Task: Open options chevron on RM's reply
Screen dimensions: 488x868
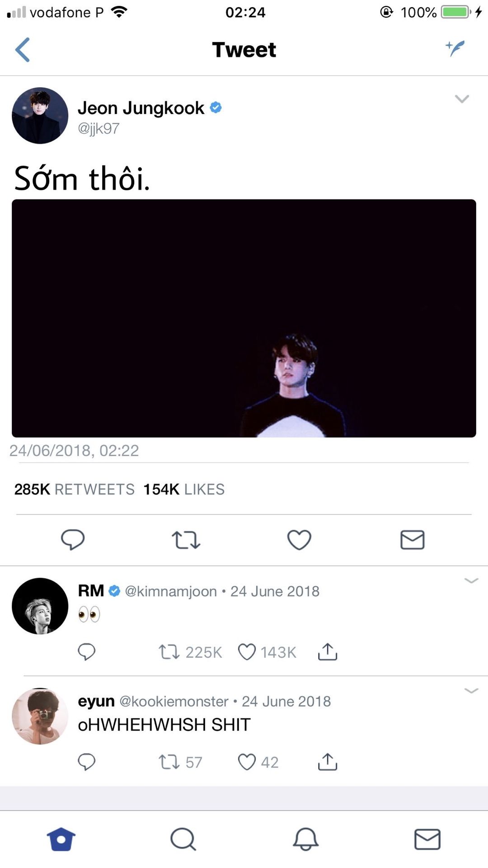Action: click(x=471, y=581)
